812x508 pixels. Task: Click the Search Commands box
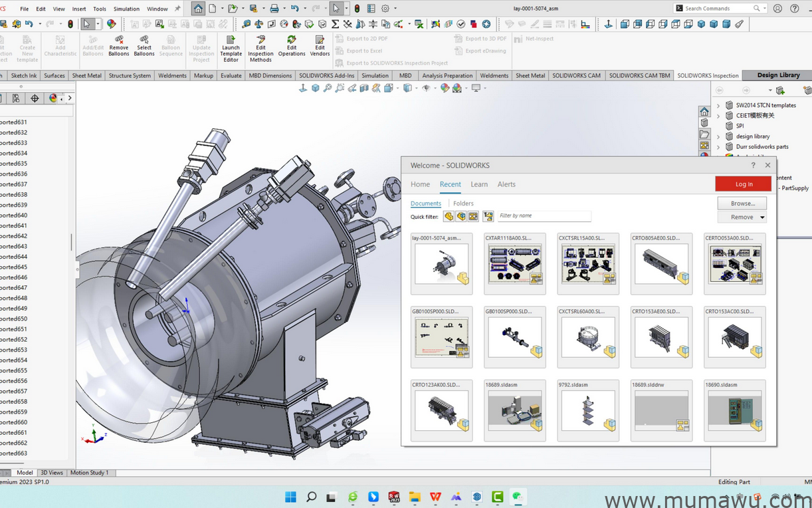[x=722, y=9]
